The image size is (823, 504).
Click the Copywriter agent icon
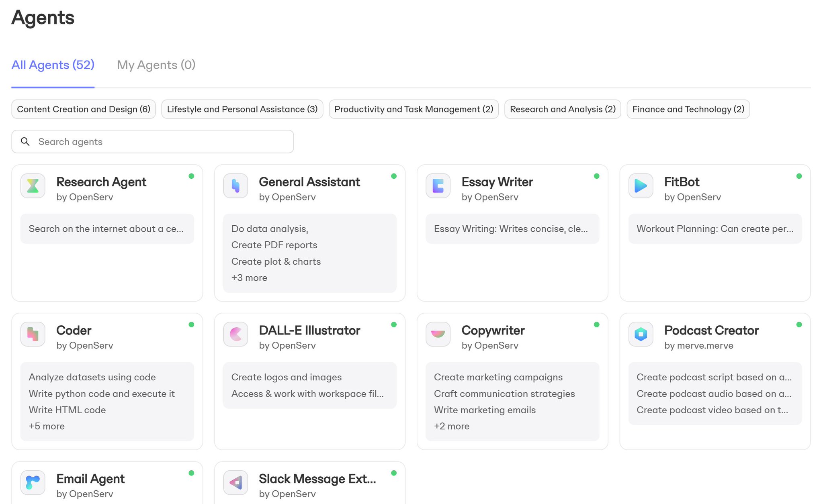point(438,334)
